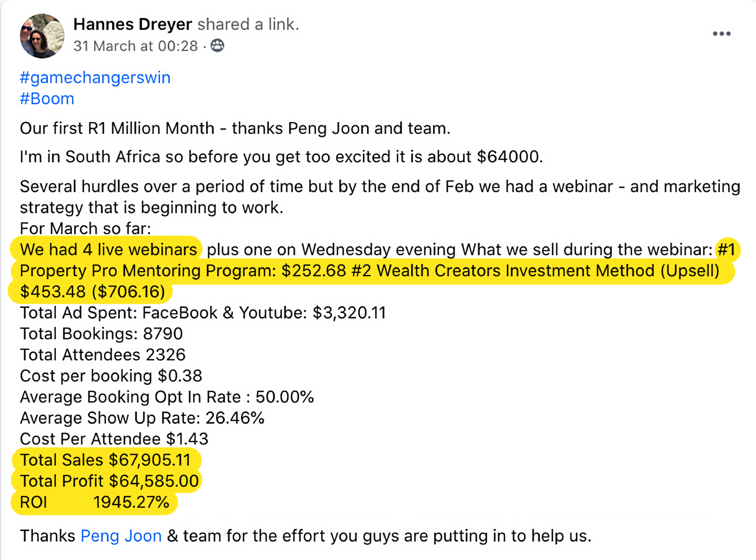Click the group audience privacy icon
The image size is (756, 560).
click(x=217, y=45)
